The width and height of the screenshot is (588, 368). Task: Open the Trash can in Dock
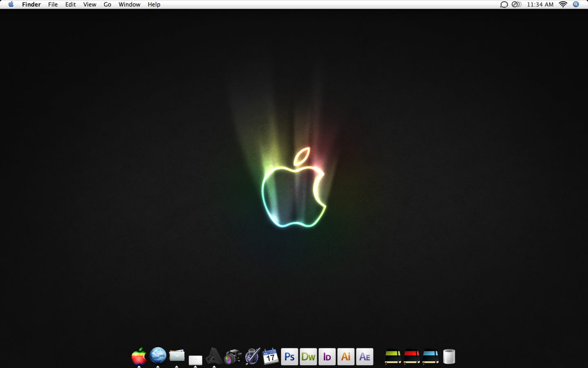pyautogui.click(x=449, y=357)
